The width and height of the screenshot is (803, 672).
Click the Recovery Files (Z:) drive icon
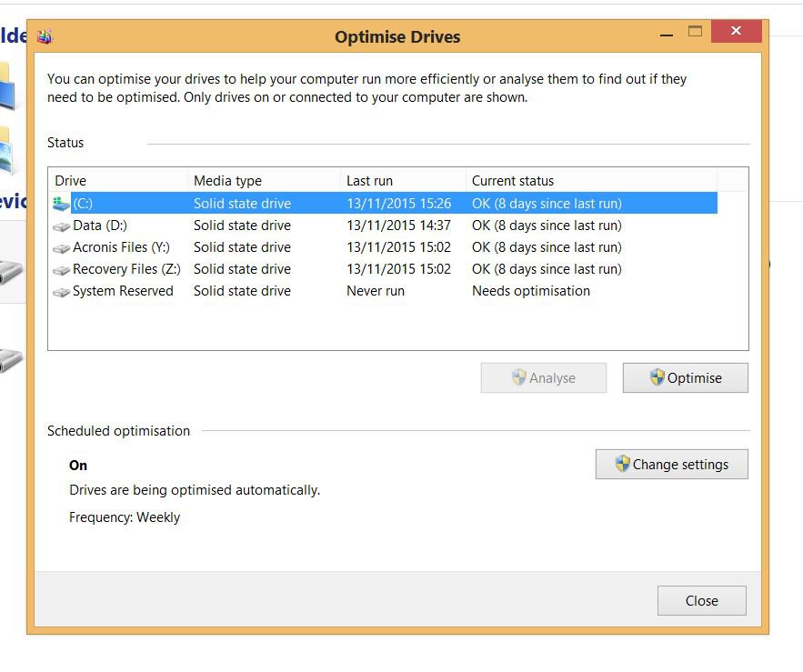pos(61,270)
